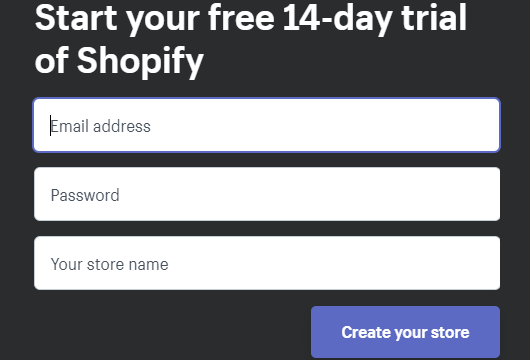Click the Email address input field
Viewport: 530px width, 360px height.
point(267,125)
